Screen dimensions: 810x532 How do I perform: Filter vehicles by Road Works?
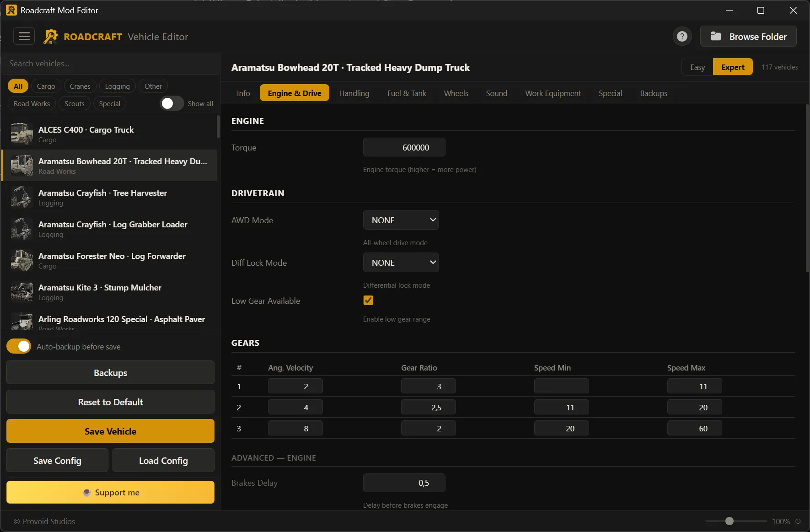(x=32, y=103)
